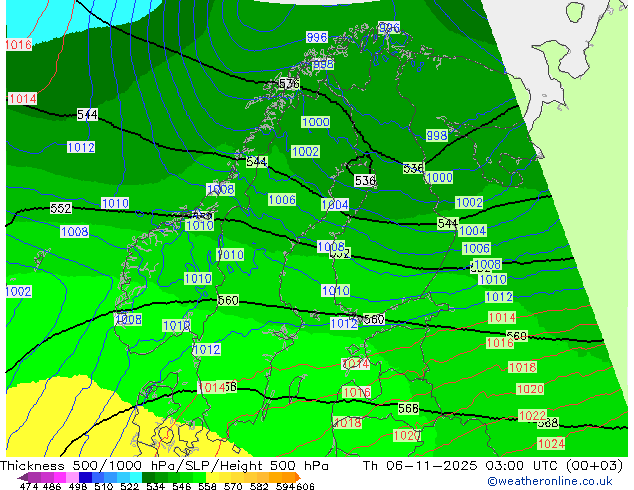
Task: Click the black 552 height label near 1010
Action: pos(61,208)
